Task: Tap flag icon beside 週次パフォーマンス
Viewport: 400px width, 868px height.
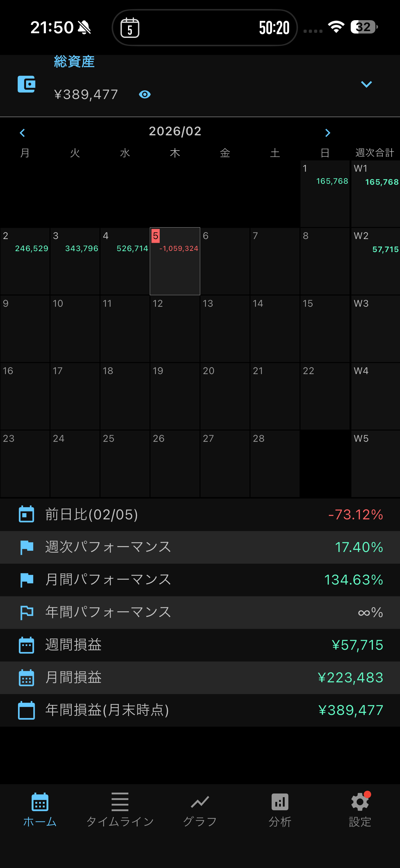Action: point(26,547)
